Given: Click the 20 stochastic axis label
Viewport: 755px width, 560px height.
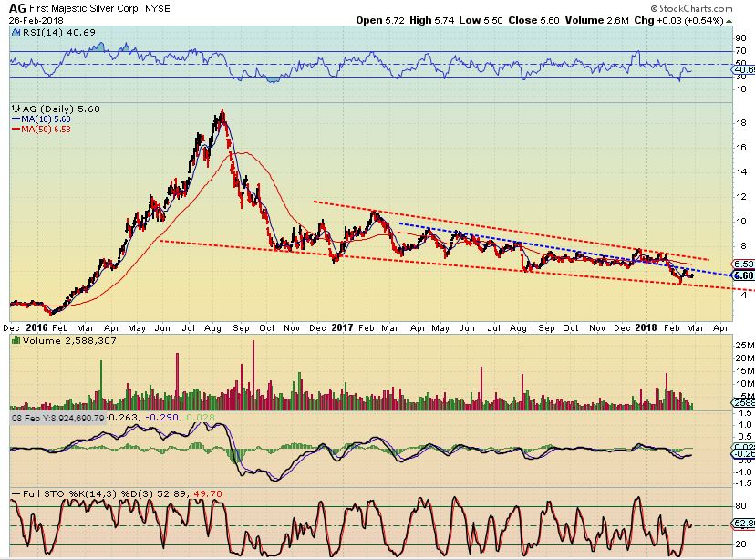Looking at the screenshot, I should click(741, 544).
